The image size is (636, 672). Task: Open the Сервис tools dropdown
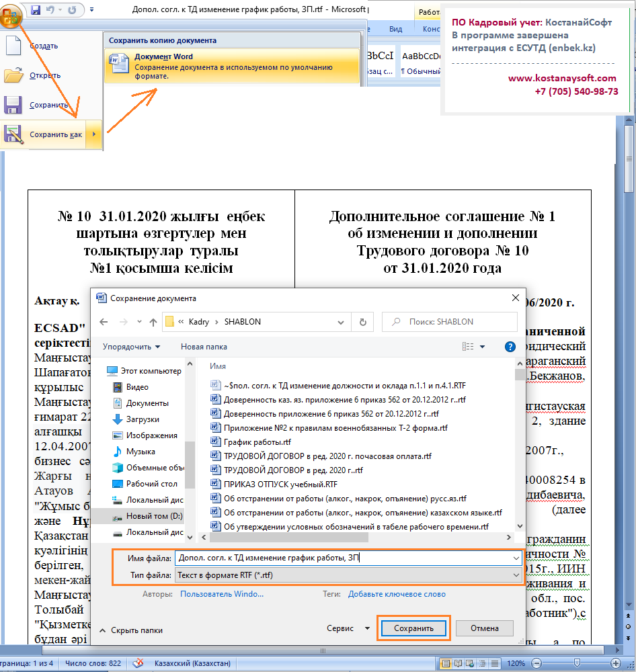coord(348,628)
